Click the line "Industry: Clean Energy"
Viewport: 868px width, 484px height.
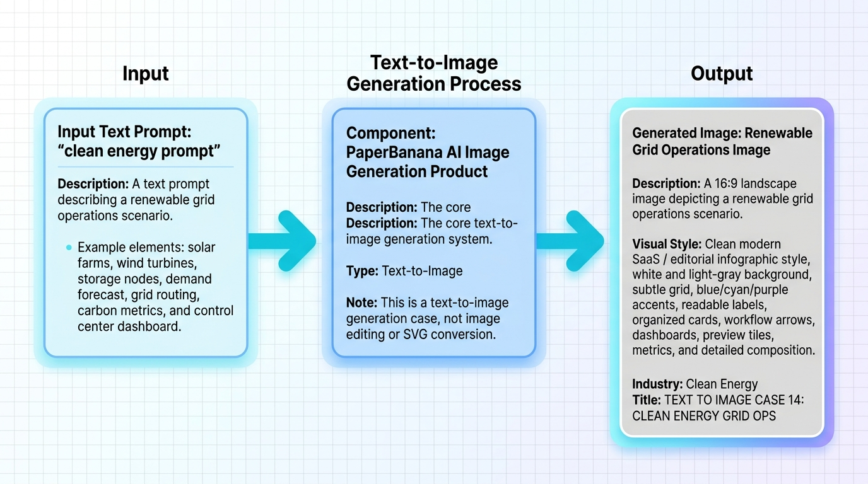695,384
